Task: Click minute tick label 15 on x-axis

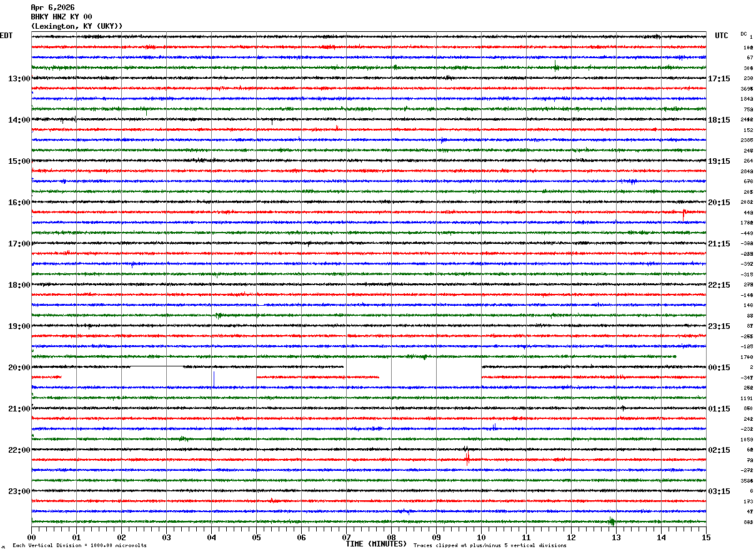Action: click(x=706, y=537)
